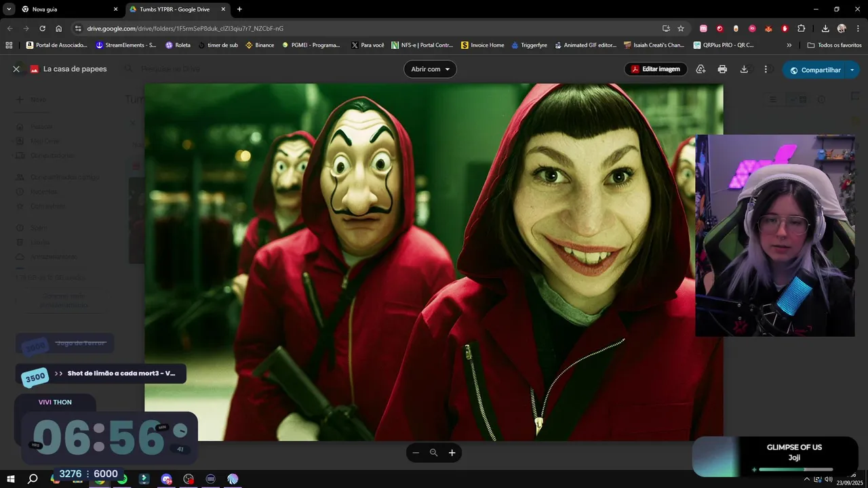This screenshot has height=488, width=868.
Task: Open Filmora from the taskbar
Action: 144,479
